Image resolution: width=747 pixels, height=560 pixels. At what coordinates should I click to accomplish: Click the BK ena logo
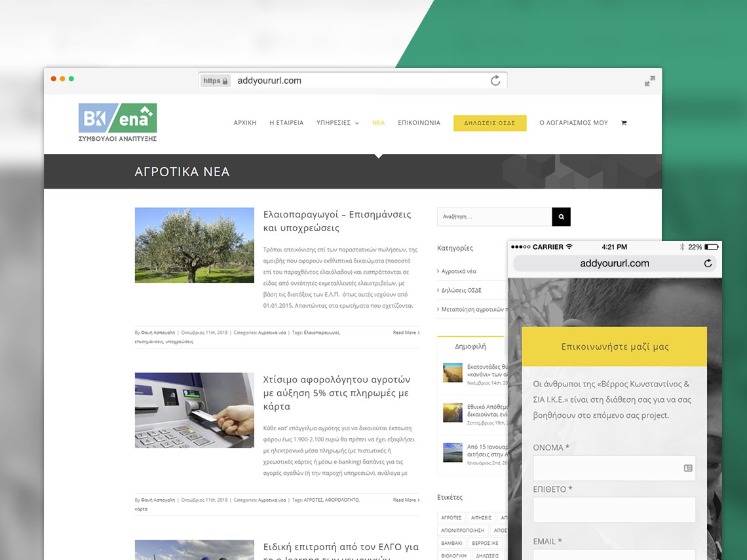tap(118, 122)
